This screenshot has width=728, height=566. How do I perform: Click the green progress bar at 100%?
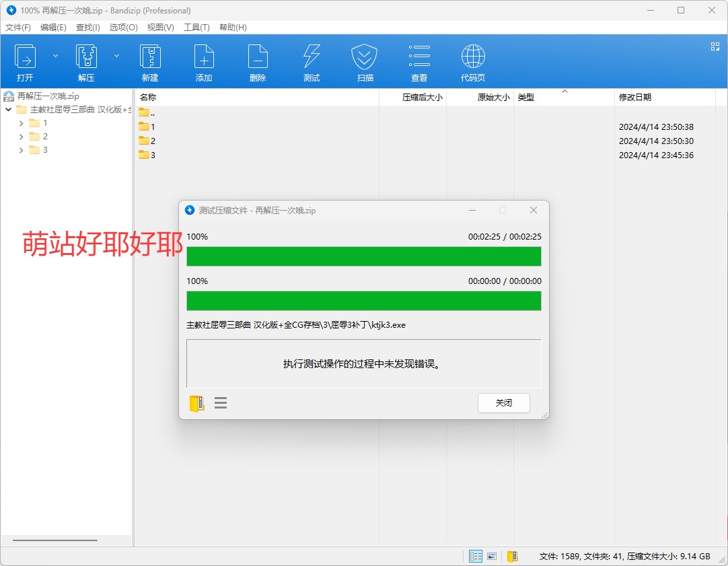click(363, 256)
